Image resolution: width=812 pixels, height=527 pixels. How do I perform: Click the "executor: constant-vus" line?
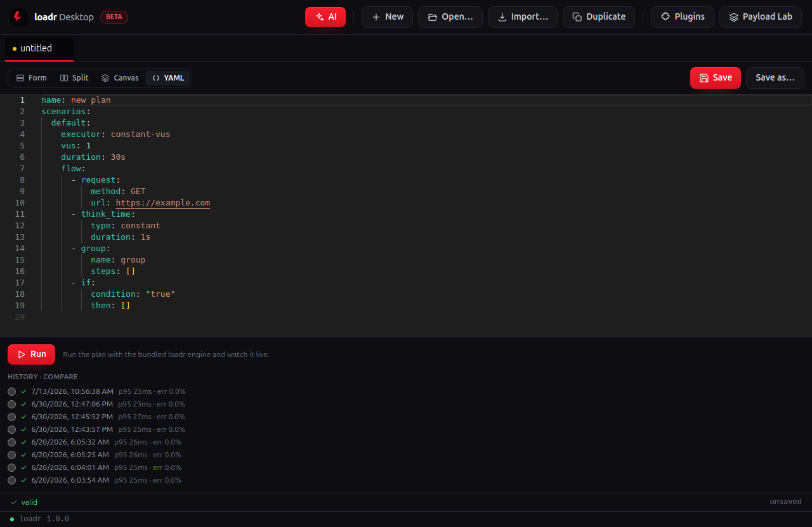[115, 134]
